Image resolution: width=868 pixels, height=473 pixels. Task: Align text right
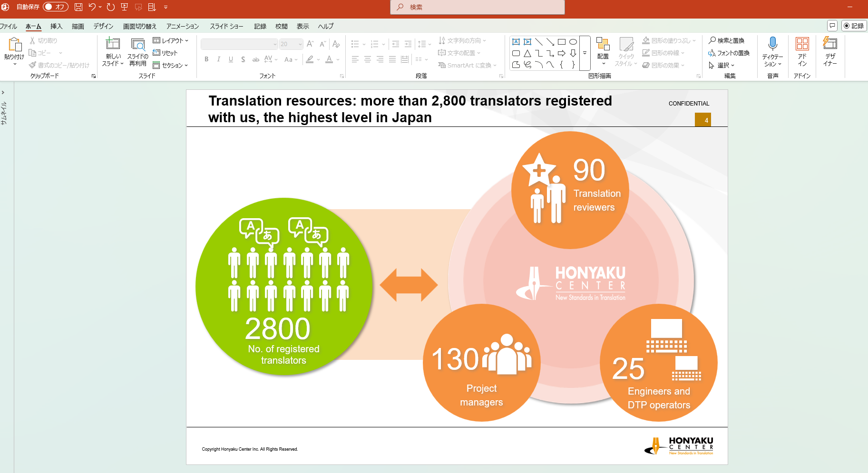(x=380, y=59)
